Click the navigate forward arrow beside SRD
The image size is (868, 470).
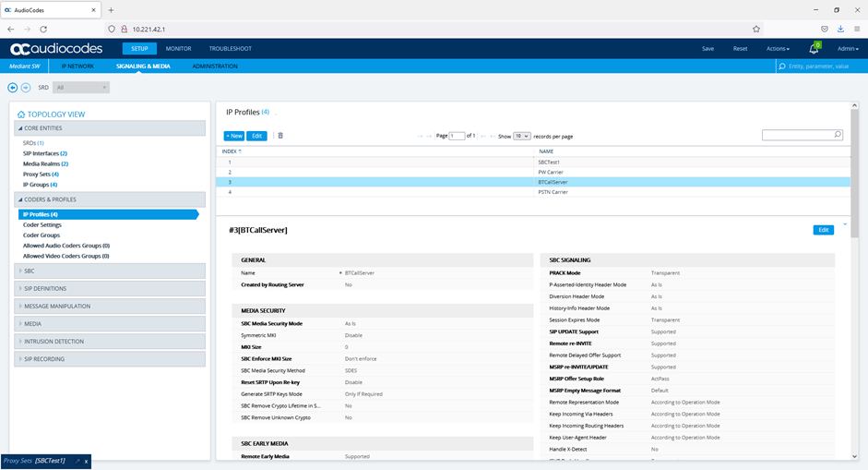pos(26,88)
